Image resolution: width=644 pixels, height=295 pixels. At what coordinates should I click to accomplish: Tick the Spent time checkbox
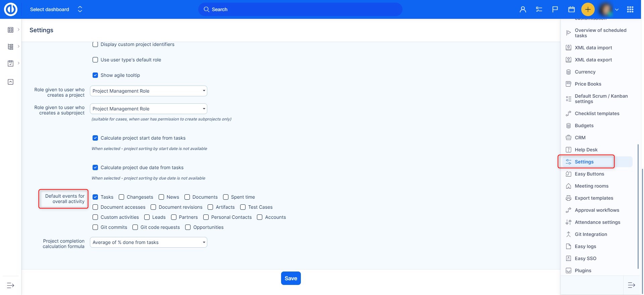pyautogui.click(x=226, y=197)
